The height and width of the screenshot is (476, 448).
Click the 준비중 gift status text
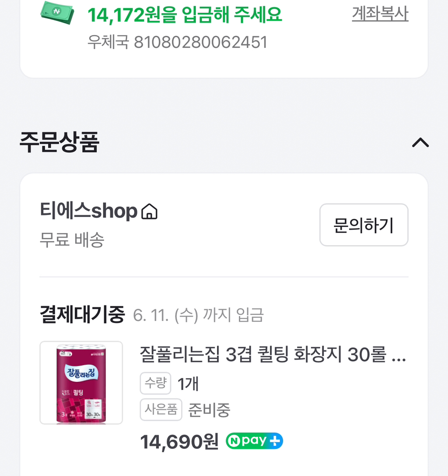tap(209, 410)
